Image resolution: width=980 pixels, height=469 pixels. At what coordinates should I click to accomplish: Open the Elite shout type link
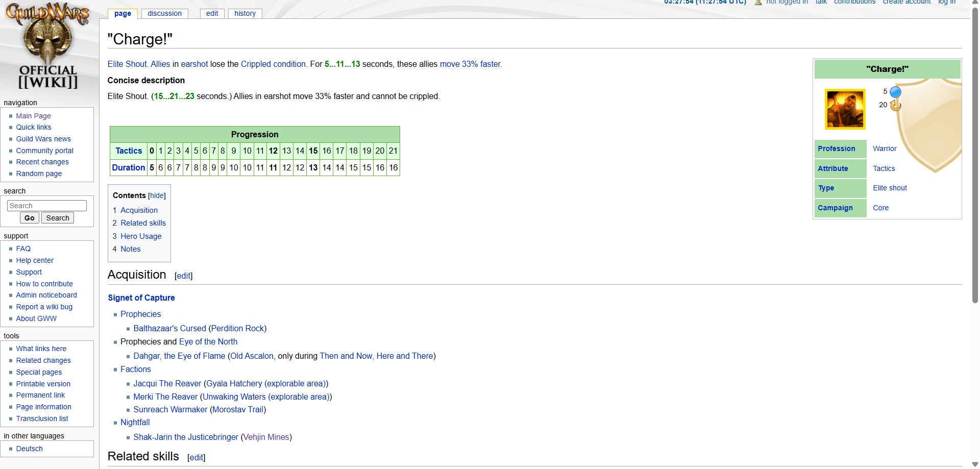[x=890, y=188]
